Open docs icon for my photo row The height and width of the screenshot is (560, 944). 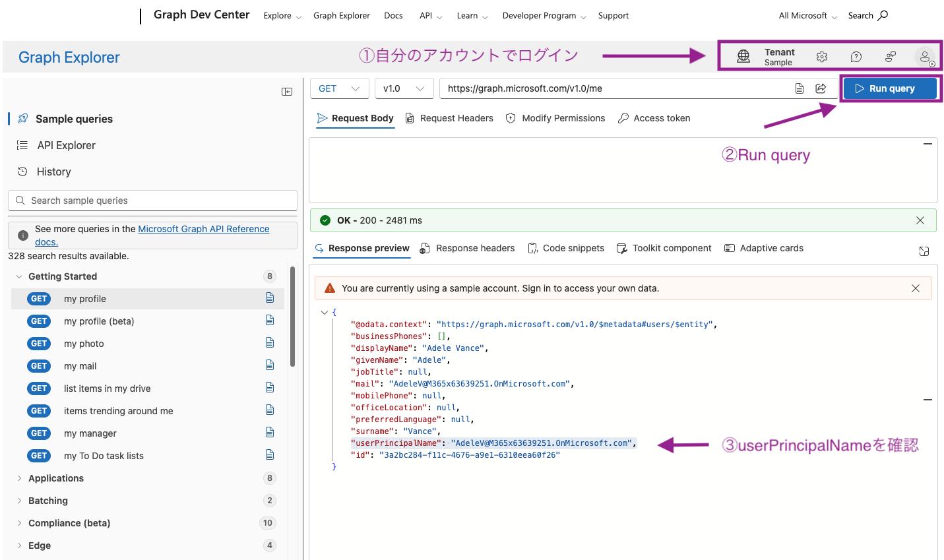270,343
